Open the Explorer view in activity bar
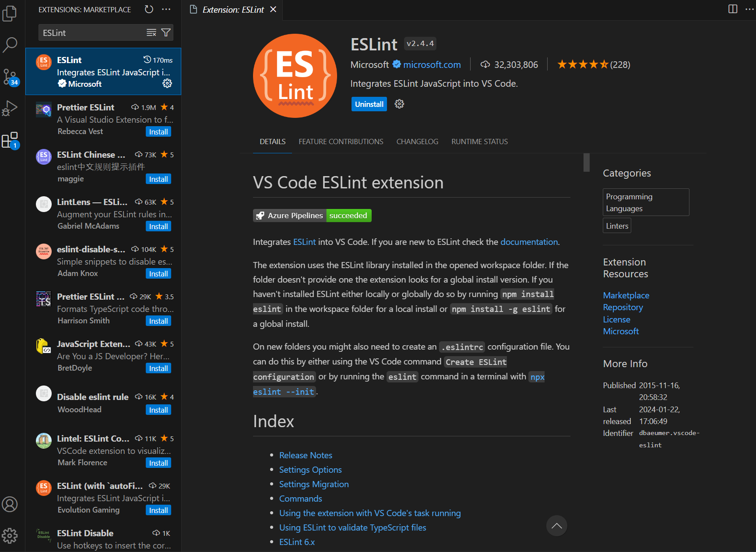 point(10,13)
